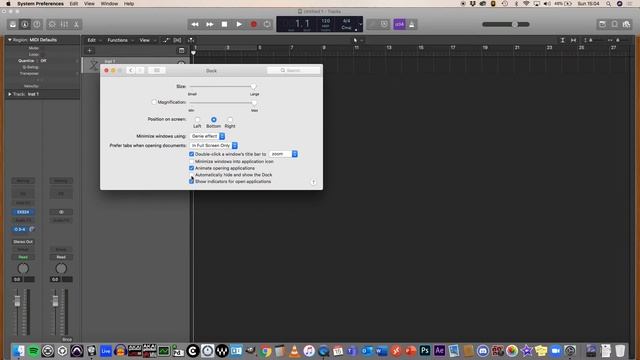
Task: Open Spotlight search in menu bar
Action: pos(608,4)
